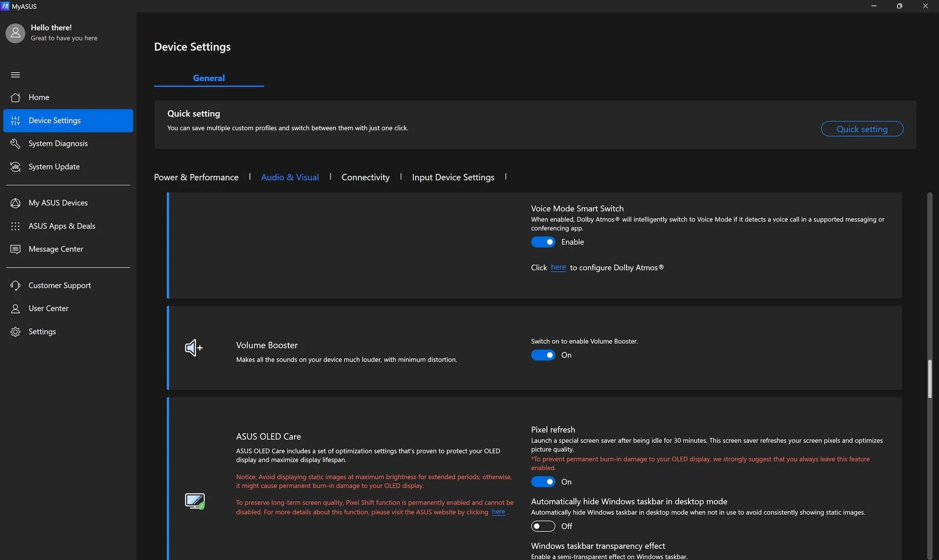Screen dimensions: 939x560
Task: Click the ASUS Apps & Deals grid icon
Action: [x=15, y=226]
